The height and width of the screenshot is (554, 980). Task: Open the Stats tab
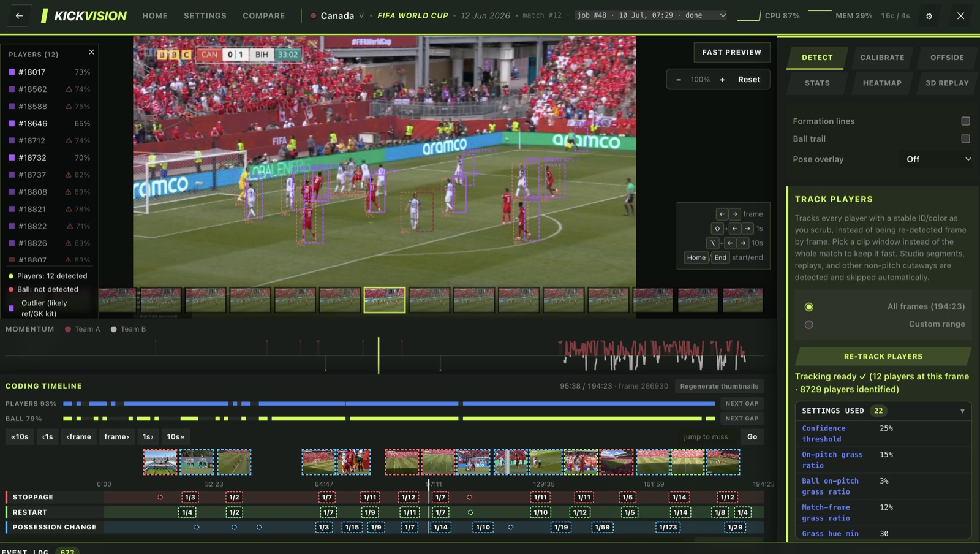pyautogui.click(x=817, y=83)
